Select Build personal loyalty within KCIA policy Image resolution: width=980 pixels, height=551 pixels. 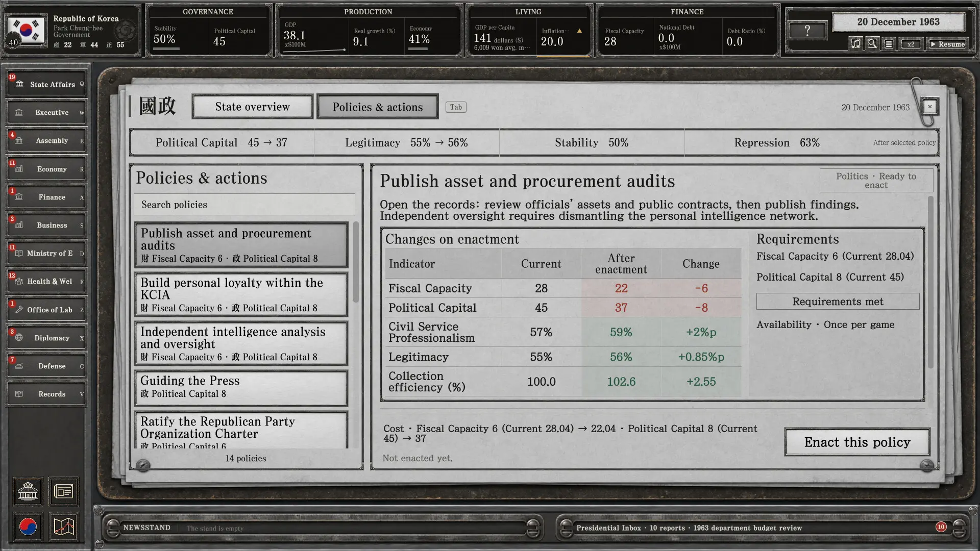241,294
